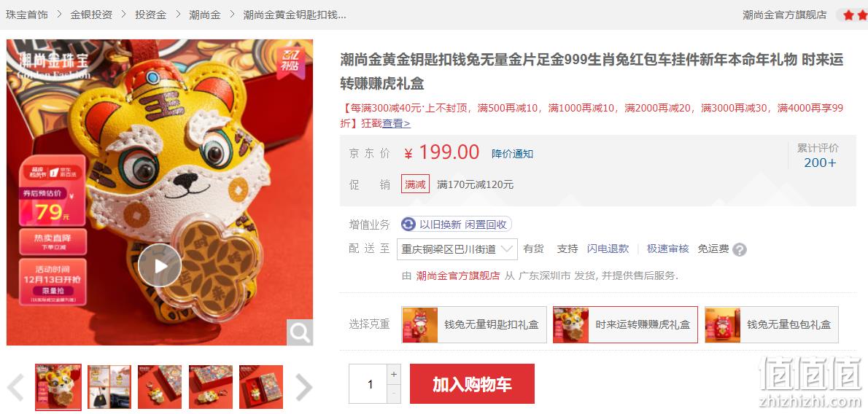Show next thumbnails with right arrow
This screenshot has height=414, width=868.
[x=303, y=386]
